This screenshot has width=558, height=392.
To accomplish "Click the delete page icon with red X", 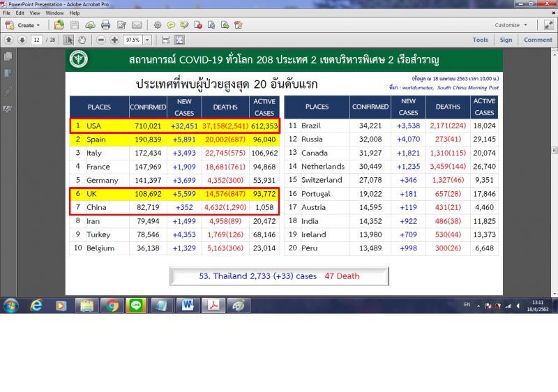I will (x=198, y=25).
